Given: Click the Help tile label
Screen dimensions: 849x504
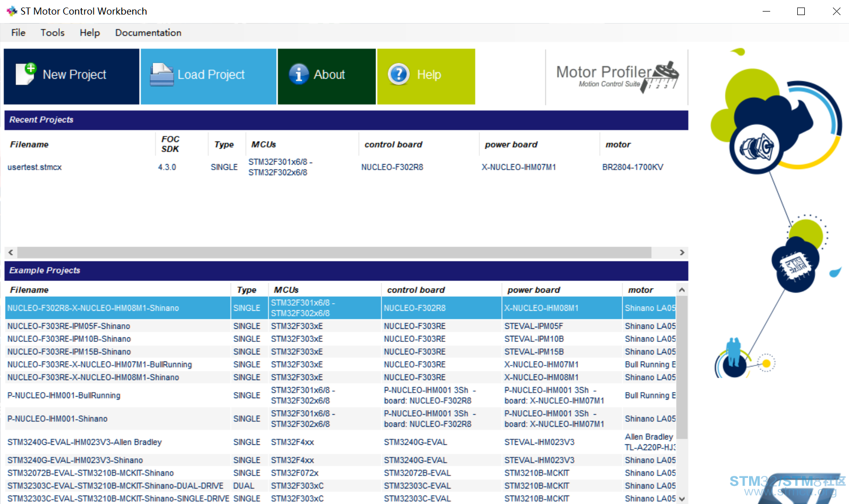Looking at the screenshot, I should 429,75.
